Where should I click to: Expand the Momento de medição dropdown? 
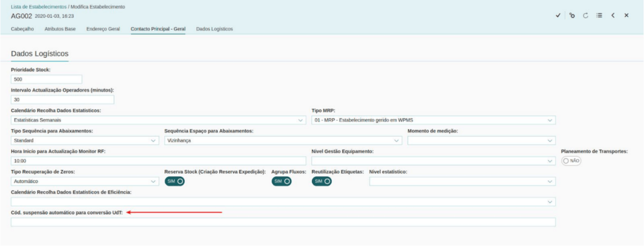(x=481, y=141)
